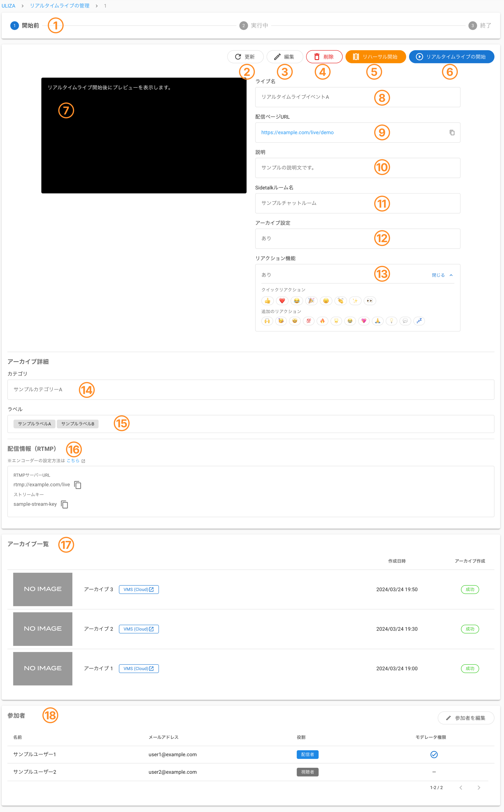Open the encoder setup external link icon

click(x=83, y=461)
